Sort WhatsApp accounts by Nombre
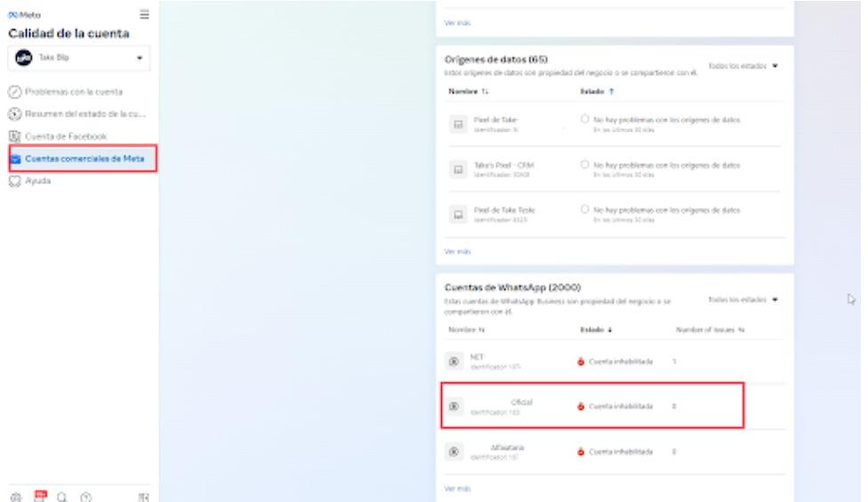868x502 pixels. (466, 330)
